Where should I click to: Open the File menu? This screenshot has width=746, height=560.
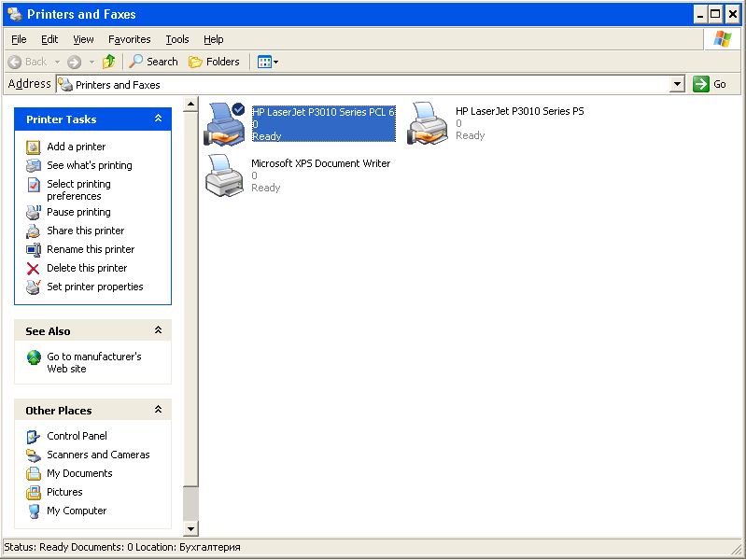point(19,39)
